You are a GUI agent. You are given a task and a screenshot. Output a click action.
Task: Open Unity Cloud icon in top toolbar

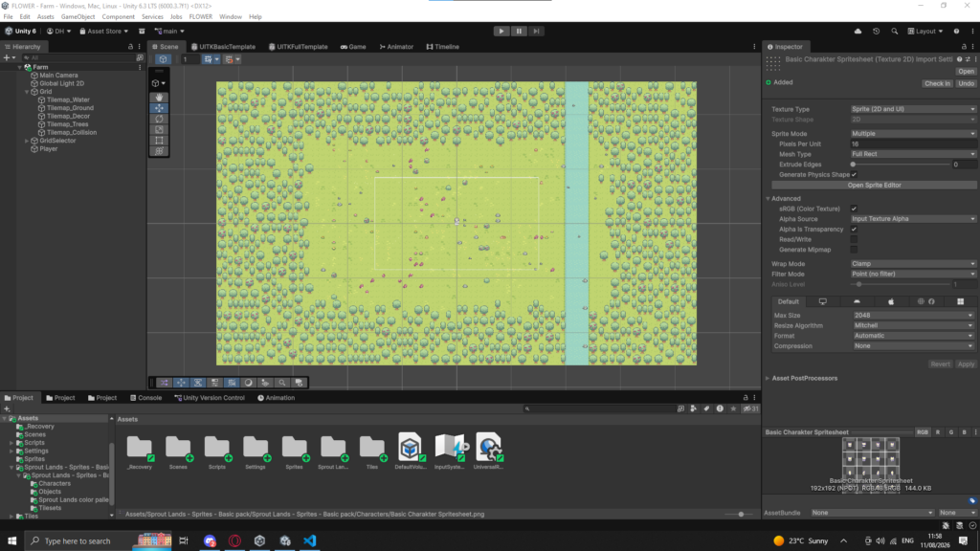858,32
